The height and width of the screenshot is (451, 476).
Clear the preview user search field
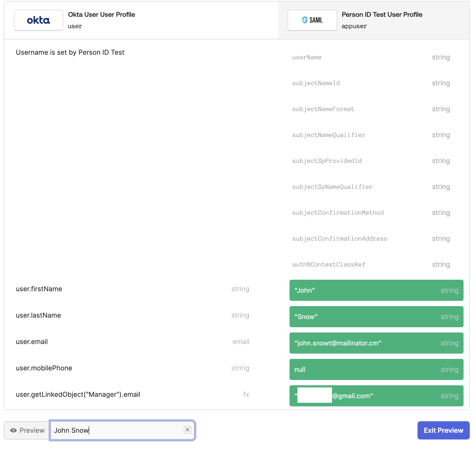187,429
